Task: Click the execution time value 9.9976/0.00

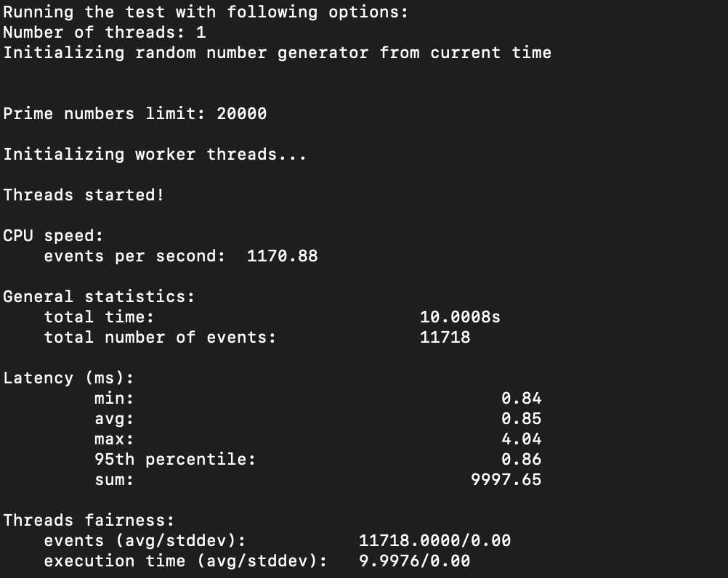Action: coord(414,561)
